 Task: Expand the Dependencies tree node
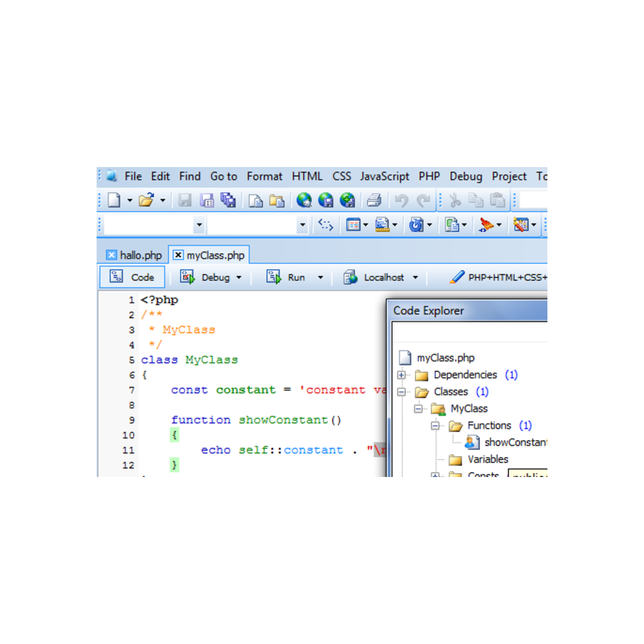401,375
